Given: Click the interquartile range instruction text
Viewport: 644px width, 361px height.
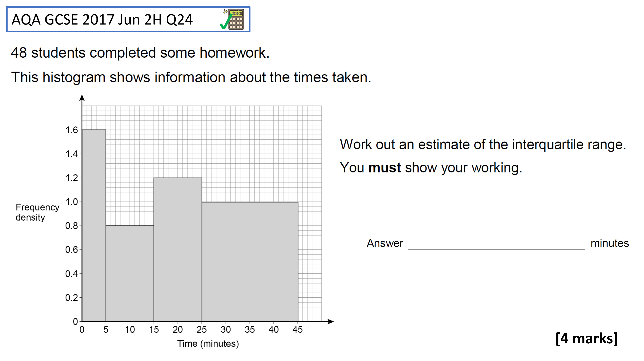Looking at the screenshot, I should pos(483,144).
